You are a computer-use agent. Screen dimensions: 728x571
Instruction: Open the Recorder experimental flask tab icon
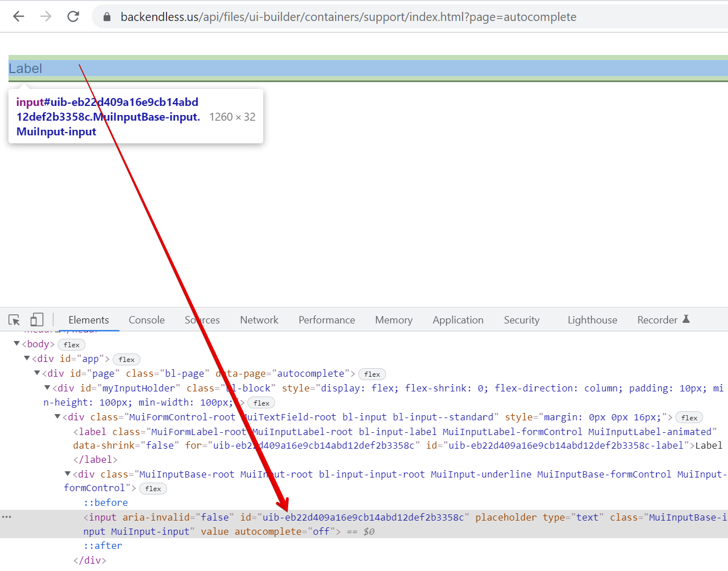(x=686, y=319)
